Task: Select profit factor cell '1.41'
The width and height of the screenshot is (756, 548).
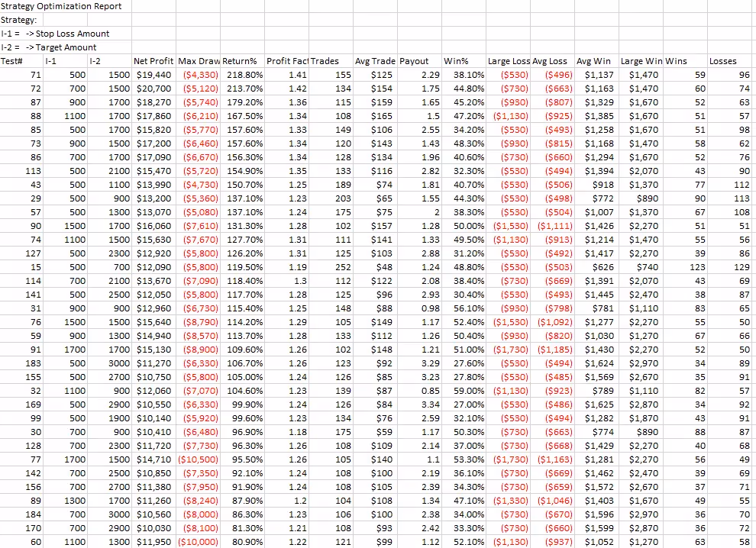Action: (x=287, y=75)
